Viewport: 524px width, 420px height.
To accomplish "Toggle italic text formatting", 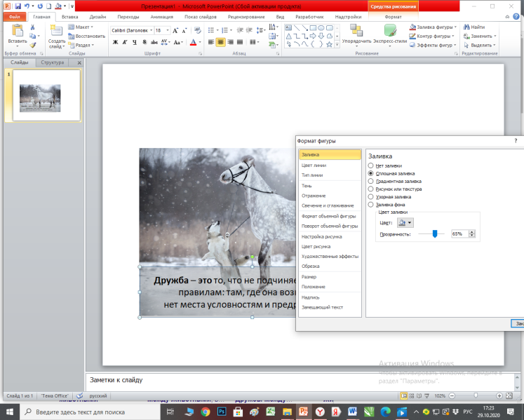I will tap(125, 42).
